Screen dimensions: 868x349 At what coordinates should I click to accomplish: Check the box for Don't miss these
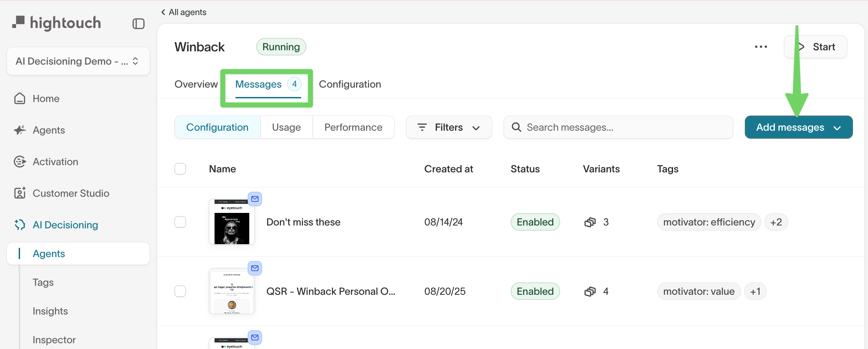(x=180, y=222)
